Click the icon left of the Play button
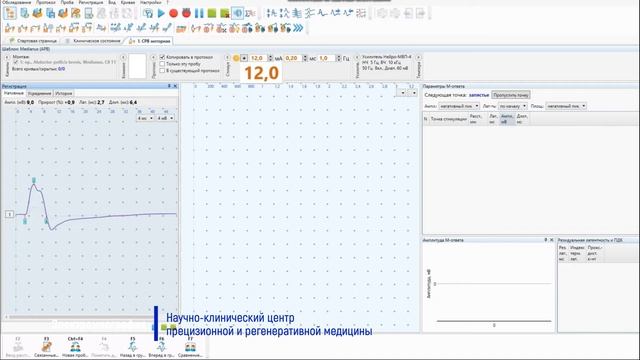This screenshot has height=360, width=640. point(148,13)
